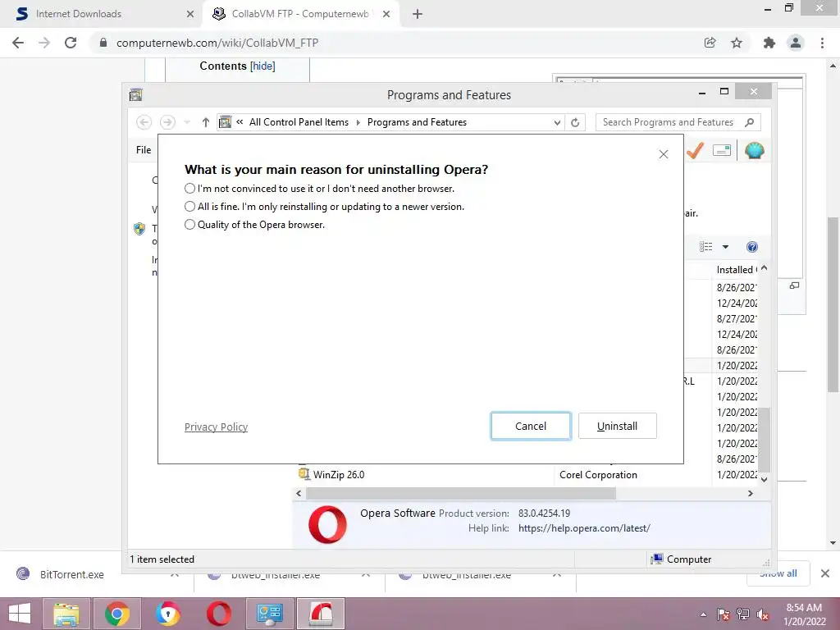This screenshot has width=840, height=630.
Task: Click All Control Panel Items breadcrumb
Action: pos(299,122)
